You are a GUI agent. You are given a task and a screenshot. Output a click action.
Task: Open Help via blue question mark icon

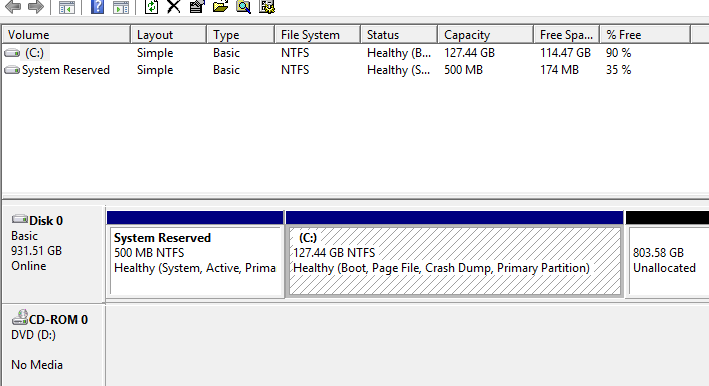pyautogui.click(x=97, y=7)
